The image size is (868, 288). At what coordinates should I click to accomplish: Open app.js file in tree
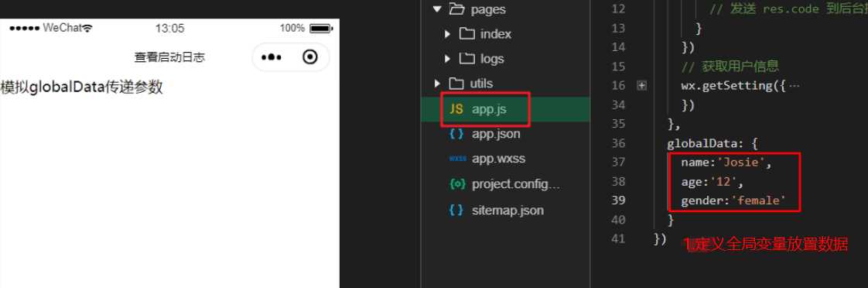tap(505, 109)
